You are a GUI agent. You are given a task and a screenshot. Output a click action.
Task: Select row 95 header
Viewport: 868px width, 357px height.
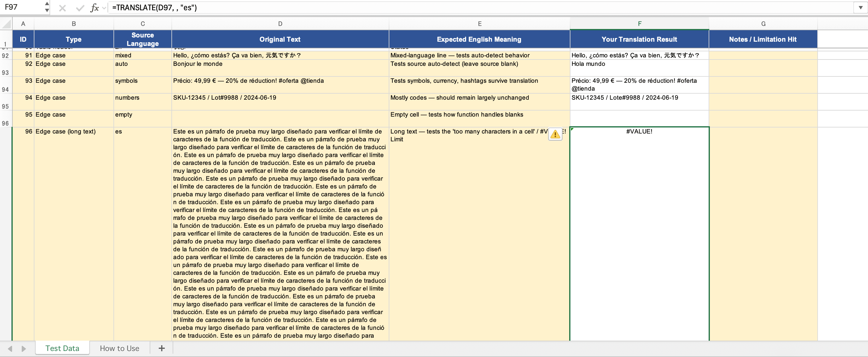(x=6, y=102)
